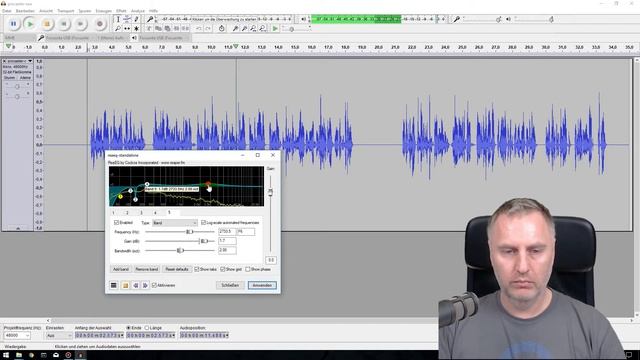Open the Datei menu
Viewport: 640px width, 360px height.
click(x=7, y=11)
